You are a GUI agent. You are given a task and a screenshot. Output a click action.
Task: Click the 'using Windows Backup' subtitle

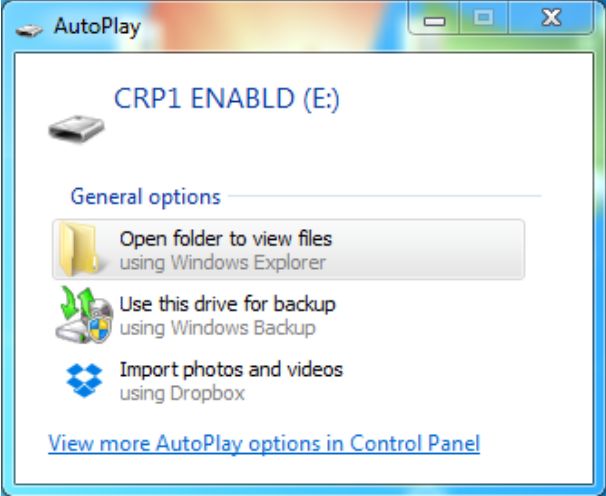click(x=218, y=328)
